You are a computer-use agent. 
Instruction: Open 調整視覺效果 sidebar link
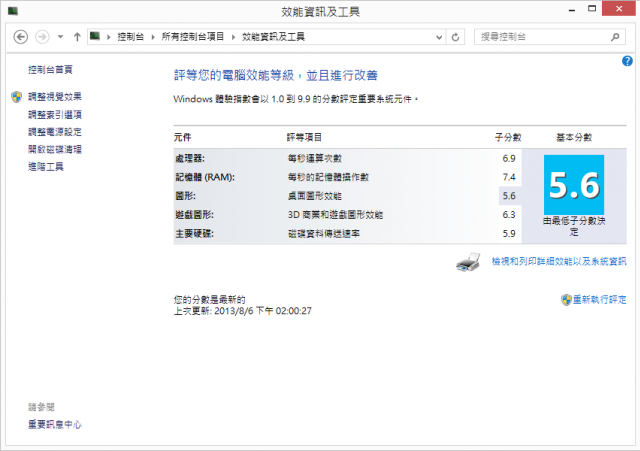[x=55, y=97]
